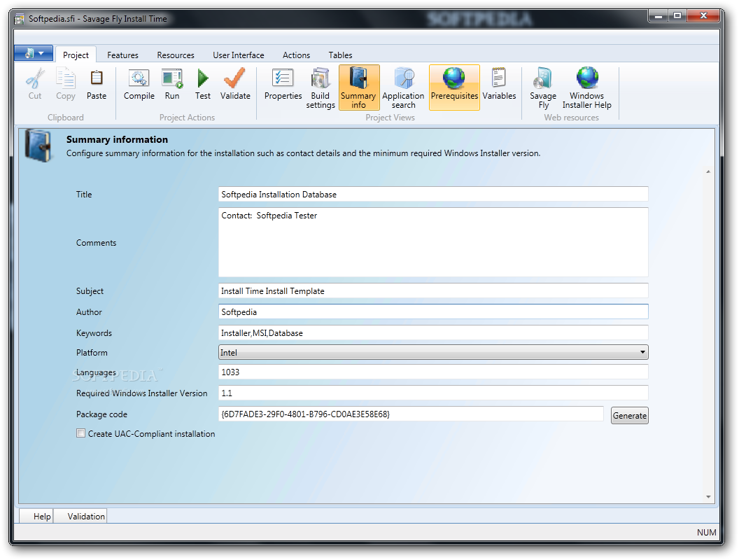Switch to the Features ribbon tab
739x560 pixels.
point(122,55)
